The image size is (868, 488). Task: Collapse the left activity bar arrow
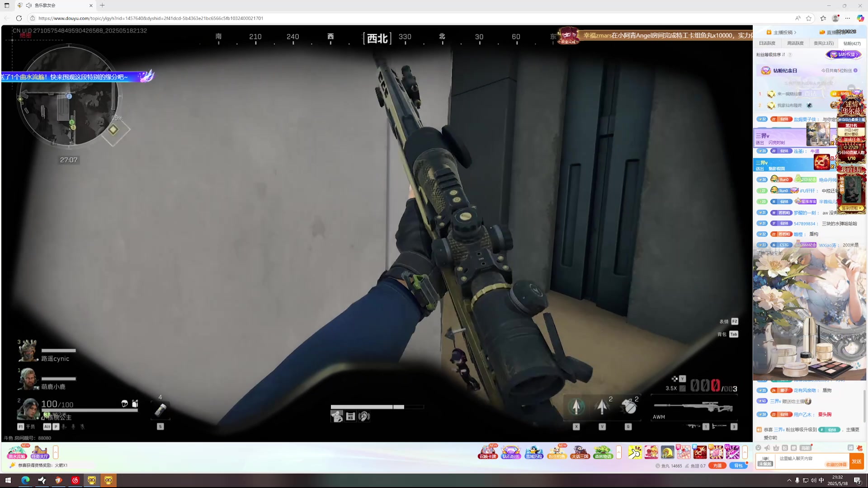point(56,452)
